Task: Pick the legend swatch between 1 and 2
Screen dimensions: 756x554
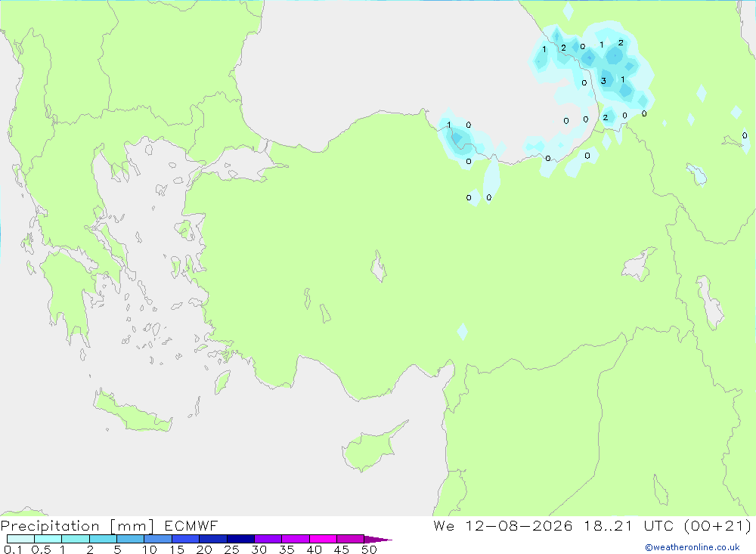Action: [76, 539]
